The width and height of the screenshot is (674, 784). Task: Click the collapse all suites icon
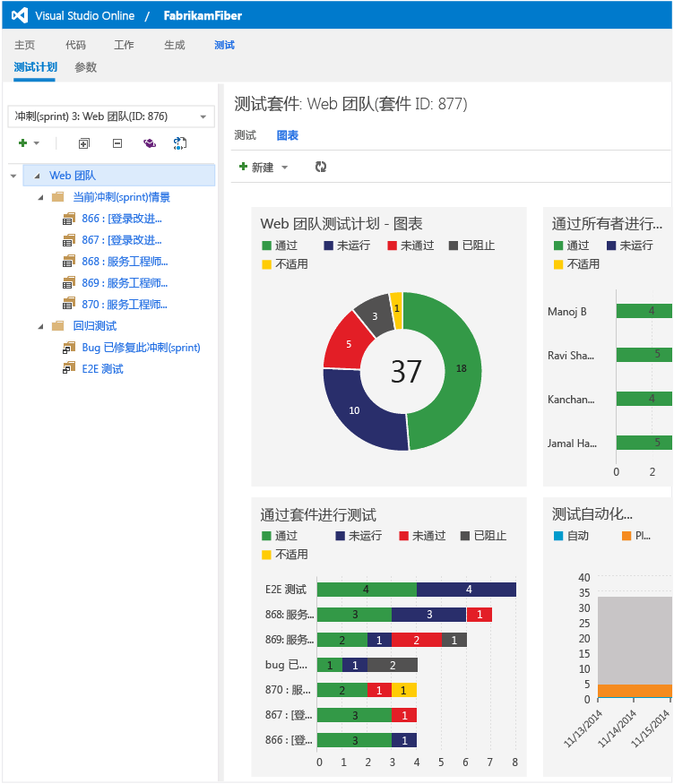pyautogui.click(x=117, y=143)
